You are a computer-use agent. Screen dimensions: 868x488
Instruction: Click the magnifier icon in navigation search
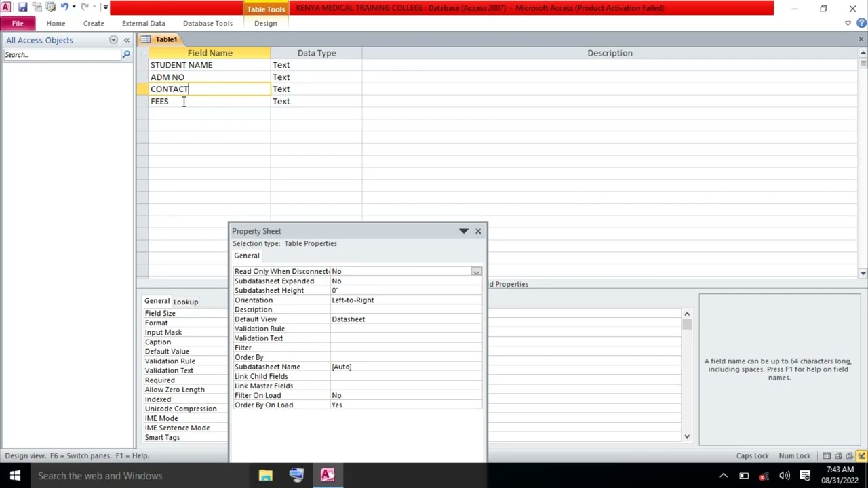[126, 54]
